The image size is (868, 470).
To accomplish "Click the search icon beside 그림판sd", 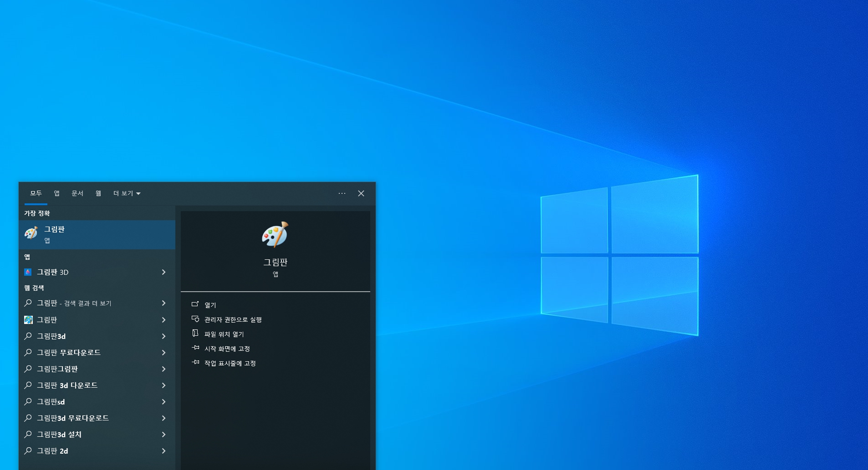I will click(28, 402).
